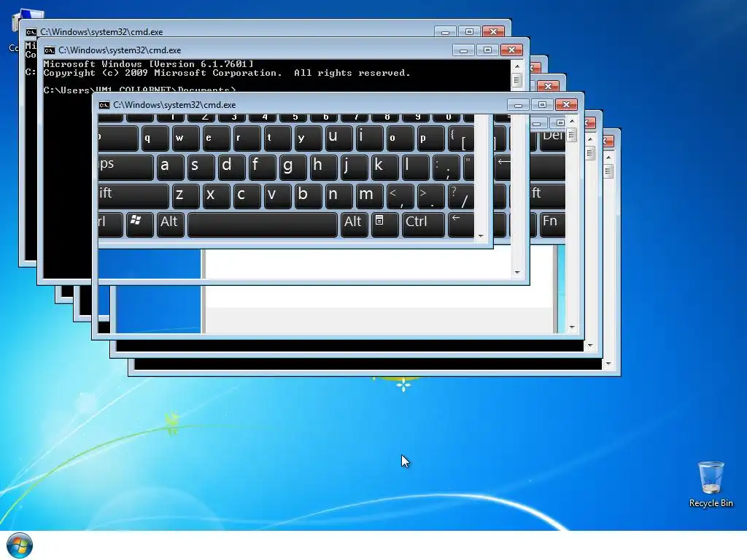Click the cmd title icon of the rearmost top-left window
This screenshot has width=747, height=560.
pos(31,32)
